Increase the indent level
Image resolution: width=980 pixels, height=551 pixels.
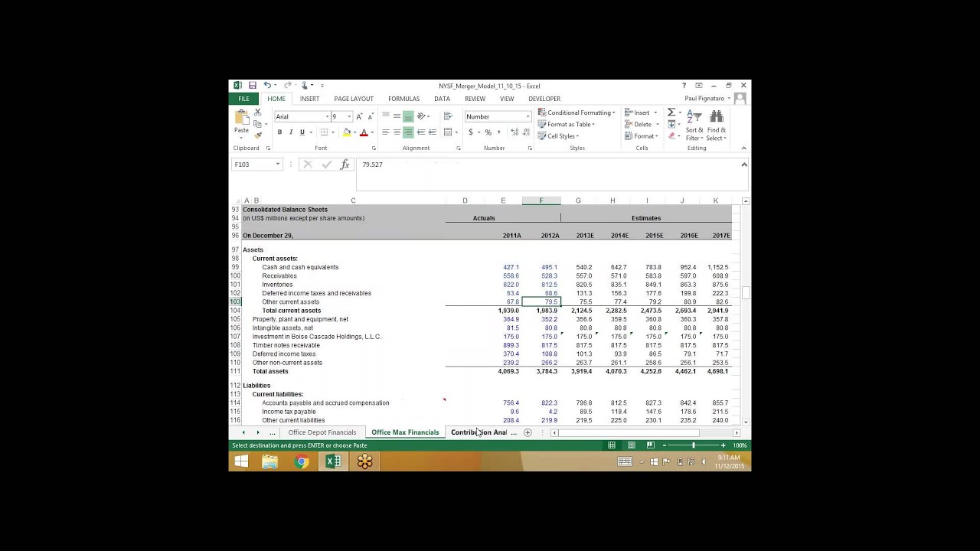point(432,132)
